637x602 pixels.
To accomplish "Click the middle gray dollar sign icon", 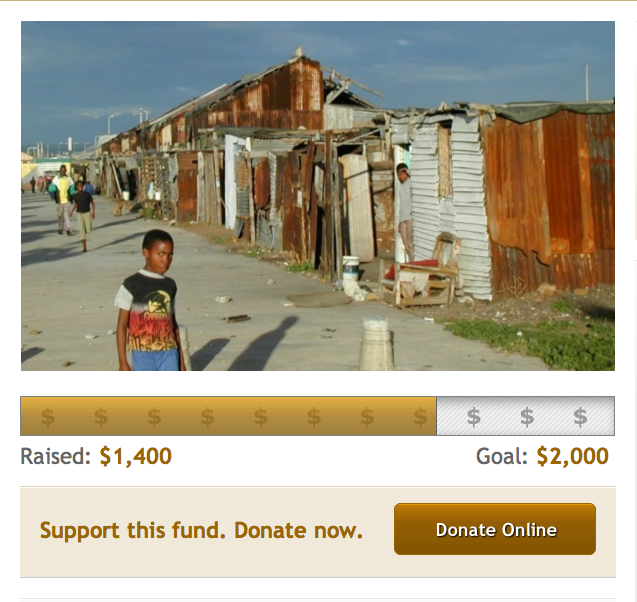I will click(527, 417).
